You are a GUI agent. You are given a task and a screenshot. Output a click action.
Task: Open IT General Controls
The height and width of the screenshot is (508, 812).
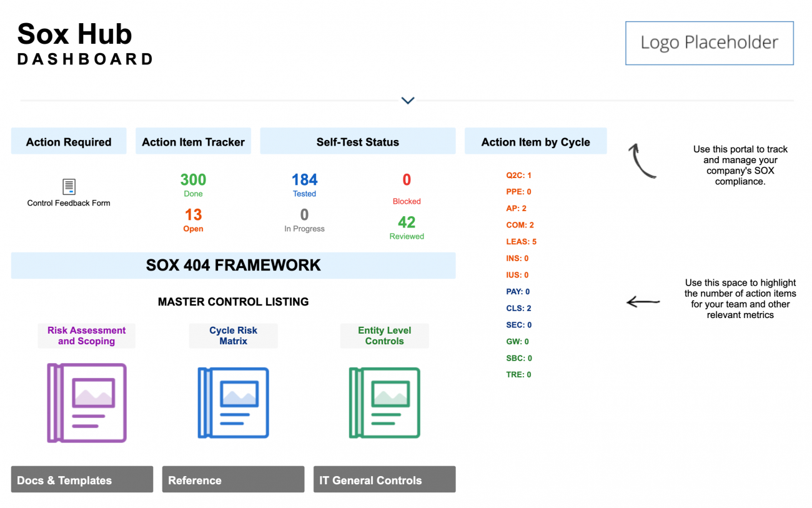(384, 479)
